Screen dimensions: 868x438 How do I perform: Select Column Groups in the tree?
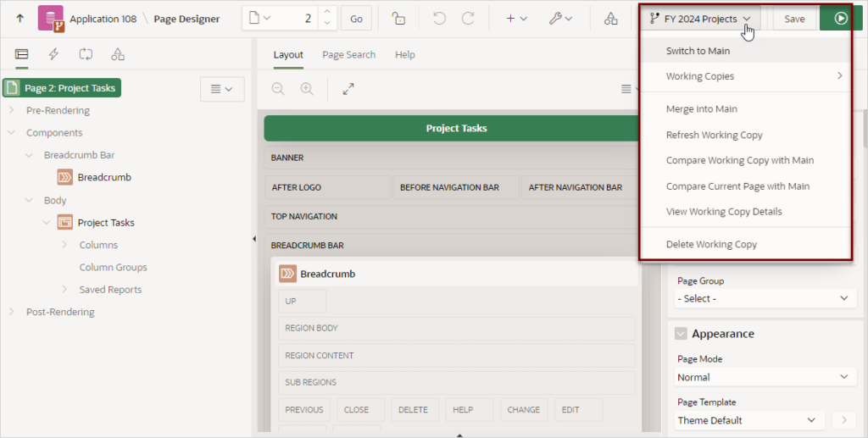[113, 267]
